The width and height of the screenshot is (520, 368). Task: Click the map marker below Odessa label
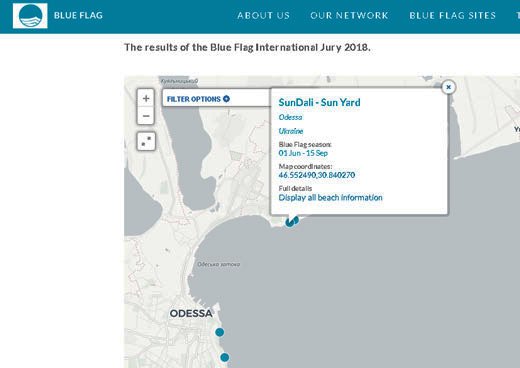[x=219, y=332]
